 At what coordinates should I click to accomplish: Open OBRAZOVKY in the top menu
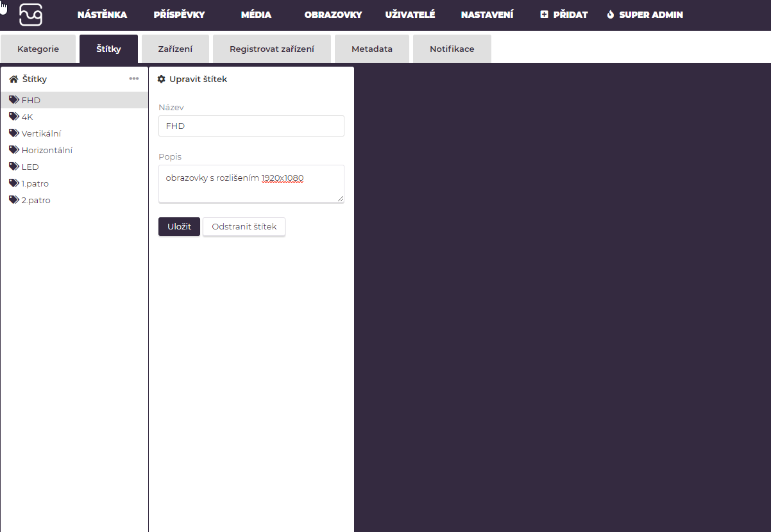[x=333, y=15]
